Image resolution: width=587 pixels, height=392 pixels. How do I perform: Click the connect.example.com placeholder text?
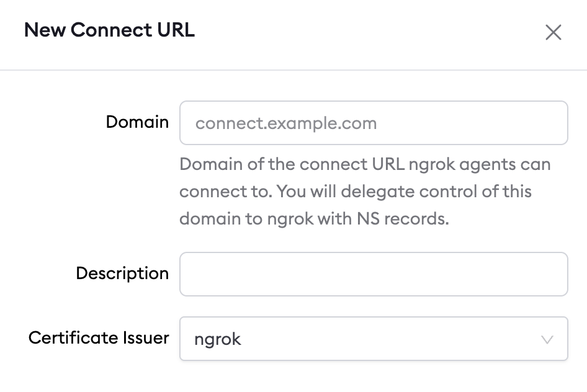click(x=286, y=123)
